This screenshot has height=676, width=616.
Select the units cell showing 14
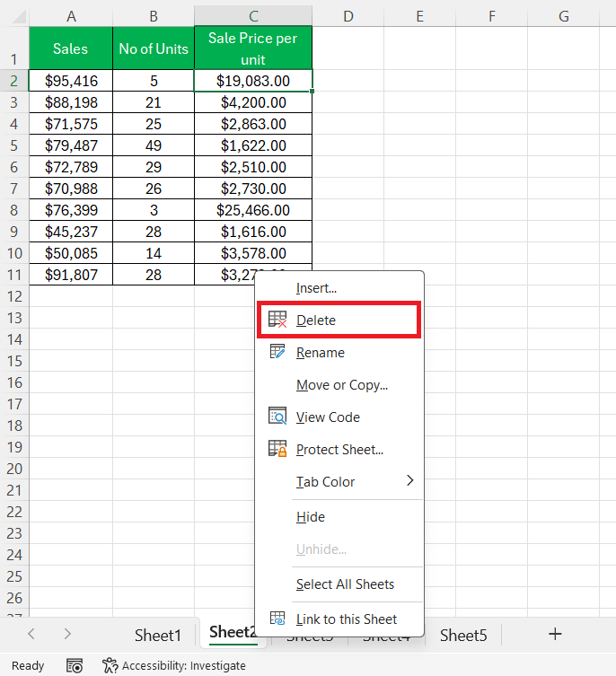154,253
